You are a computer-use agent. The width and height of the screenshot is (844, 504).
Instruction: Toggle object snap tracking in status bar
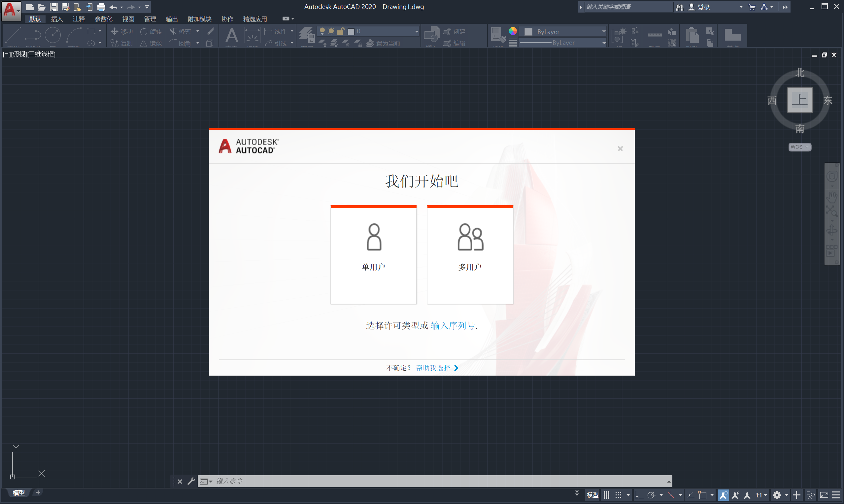[x=690, y=495]
